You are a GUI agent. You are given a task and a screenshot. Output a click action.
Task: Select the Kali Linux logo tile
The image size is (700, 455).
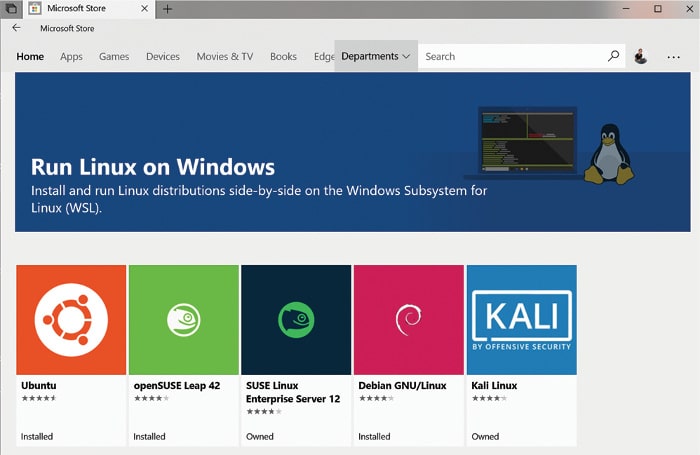(521, 319)
